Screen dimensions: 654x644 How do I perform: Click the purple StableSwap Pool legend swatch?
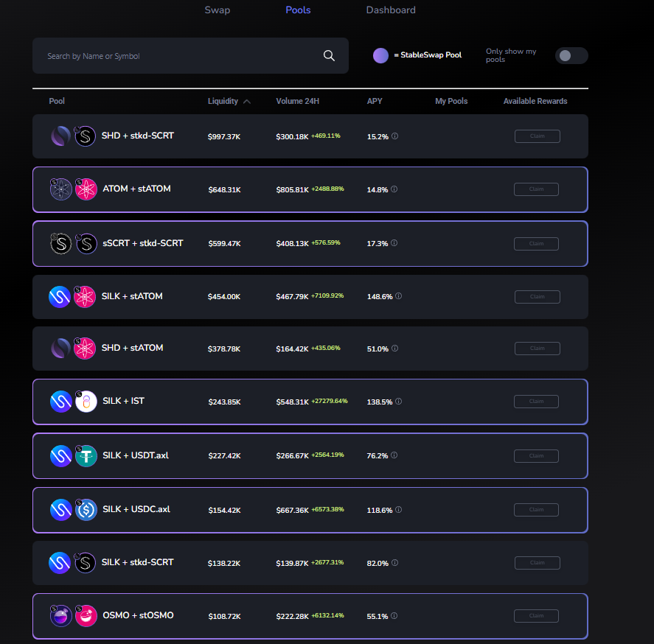point(380,55)
